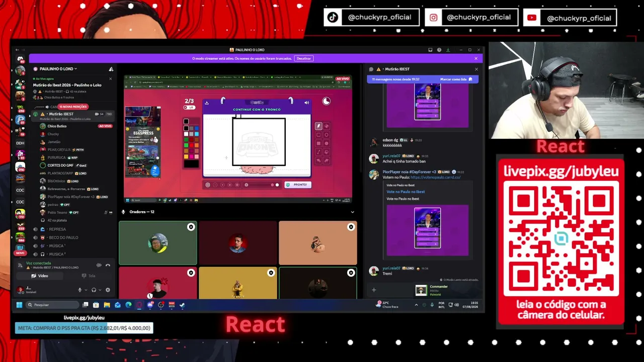Close the Mutirão IBEST chat panel
Image resolution: width=644 pixels, height=362 pixels.
(x=476, y=69)
